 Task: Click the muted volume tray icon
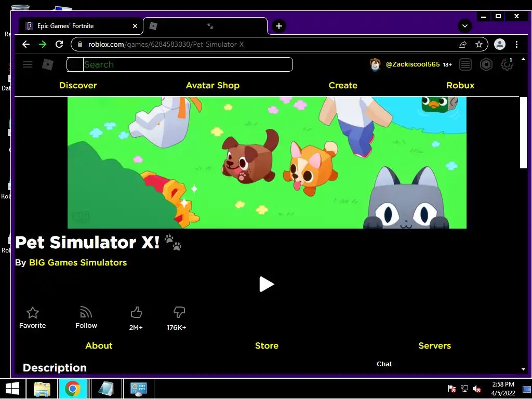pyautogui.click(x=477, y=389)
